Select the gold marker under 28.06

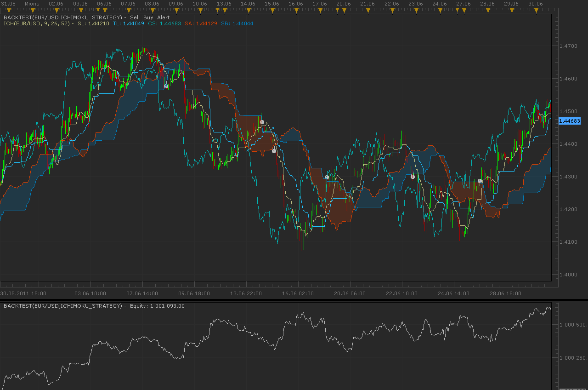[487, 10]
